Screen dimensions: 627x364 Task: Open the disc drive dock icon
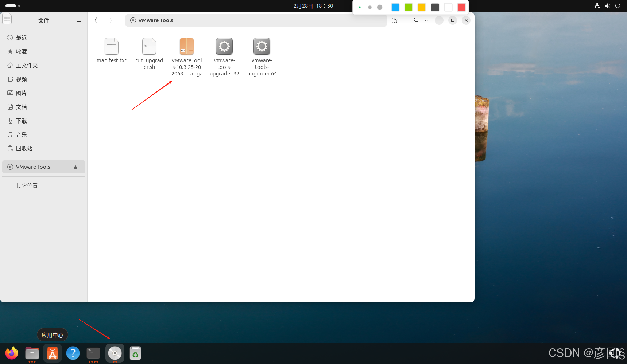[x=115, y=353]
